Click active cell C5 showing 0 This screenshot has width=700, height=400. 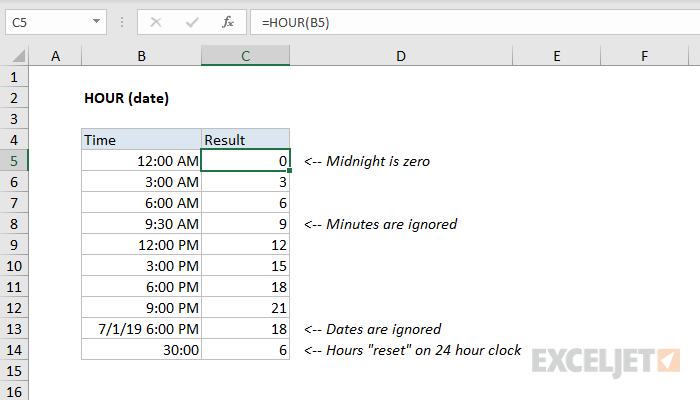[246, 161]
